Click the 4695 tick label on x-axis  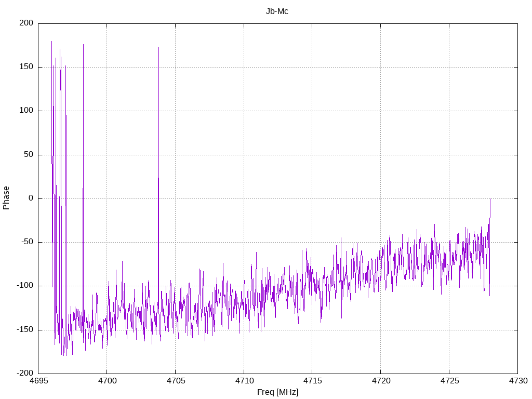[x=38, y=381]
